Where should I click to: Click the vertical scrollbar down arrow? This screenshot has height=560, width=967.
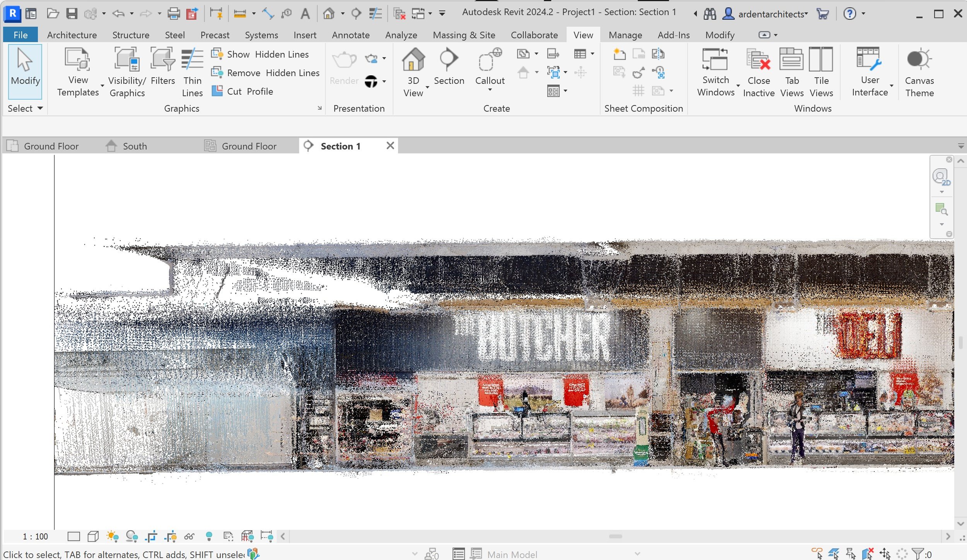961,523
